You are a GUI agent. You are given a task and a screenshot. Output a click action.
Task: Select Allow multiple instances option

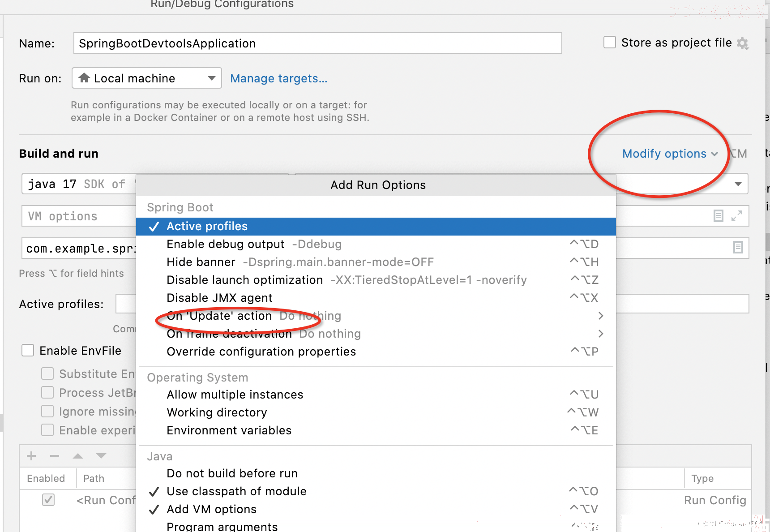coord(376,395)
